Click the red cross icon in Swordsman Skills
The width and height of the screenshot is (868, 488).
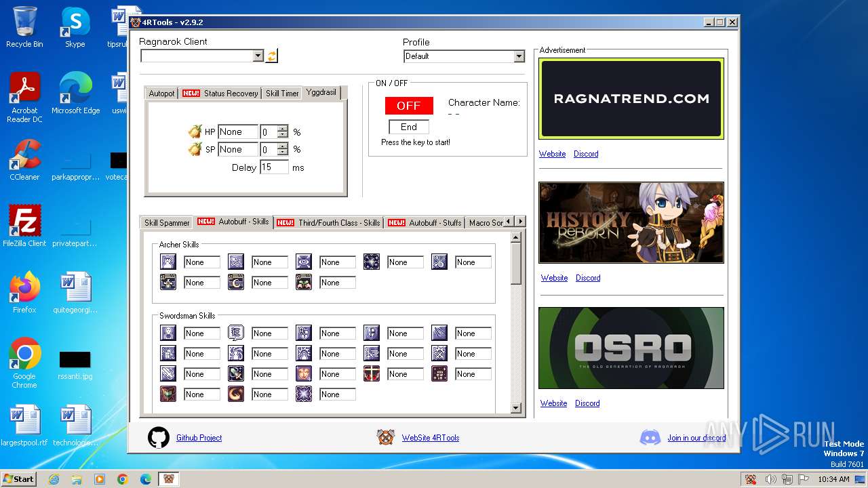click(372, 373)
